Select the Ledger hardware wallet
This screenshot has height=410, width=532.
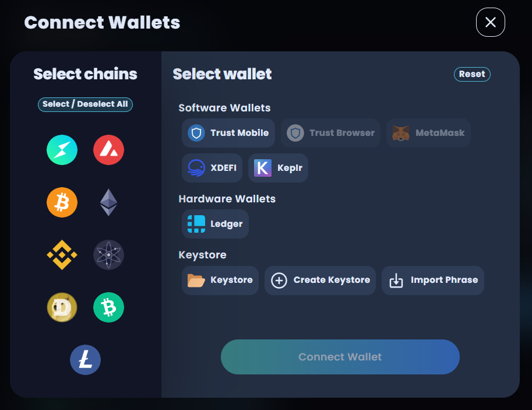coord(215,224)
